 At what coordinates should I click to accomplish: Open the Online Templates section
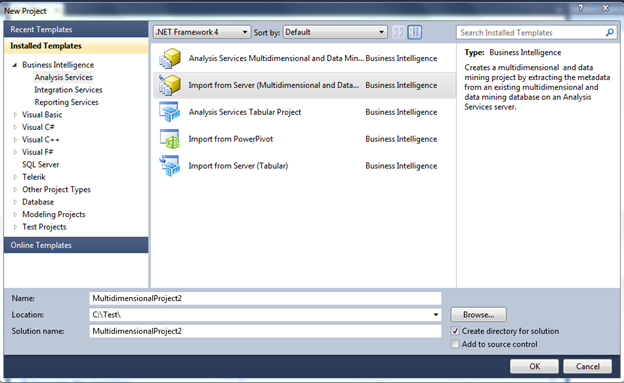click(76, 245)
